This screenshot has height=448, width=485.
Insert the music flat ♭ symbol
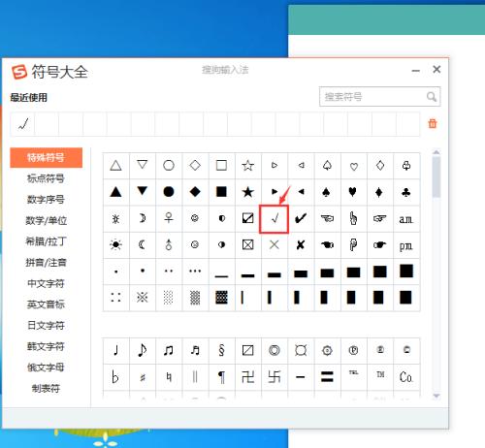click(x=115, y=377)
